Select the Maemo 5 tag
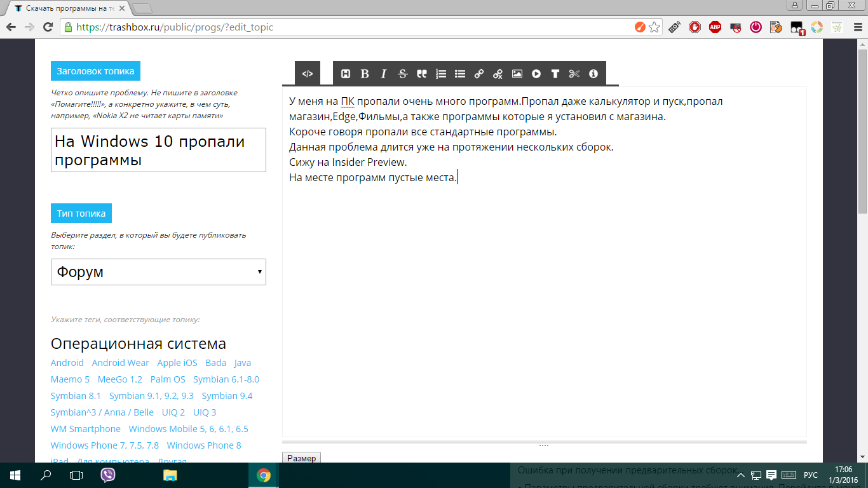This screenshot has height=488, width=868. [x=71, y=379]
